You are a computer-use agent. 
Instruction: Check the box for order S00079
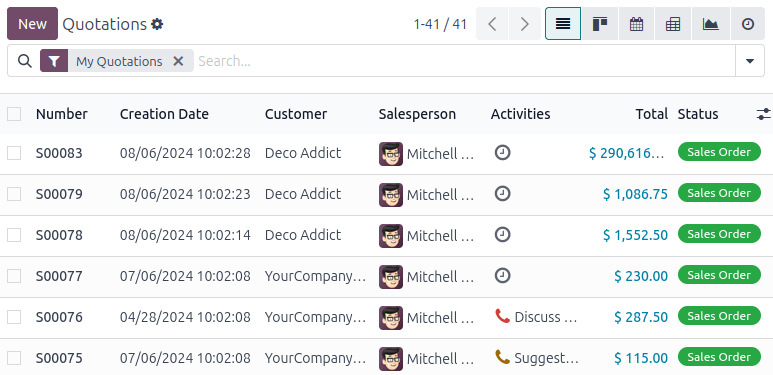click(x=14, y=194)
